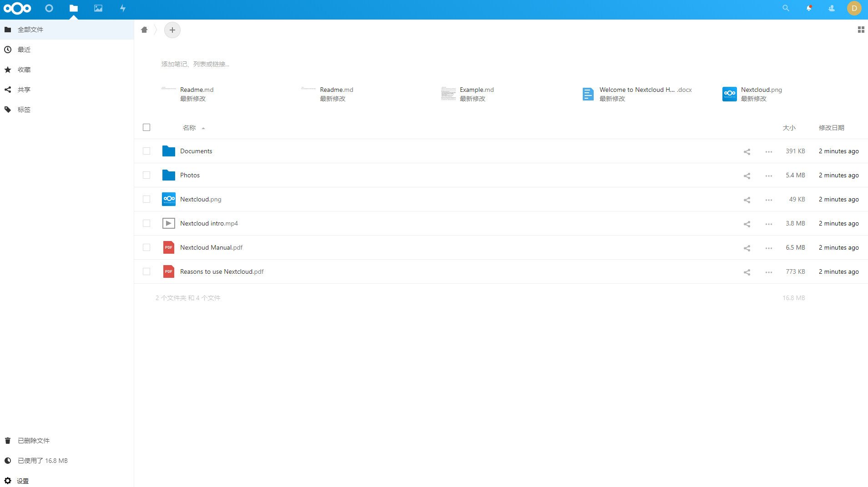This screenshot has width=868, height=487.
Task: Share the Documents folder
Action: point(747,151)
